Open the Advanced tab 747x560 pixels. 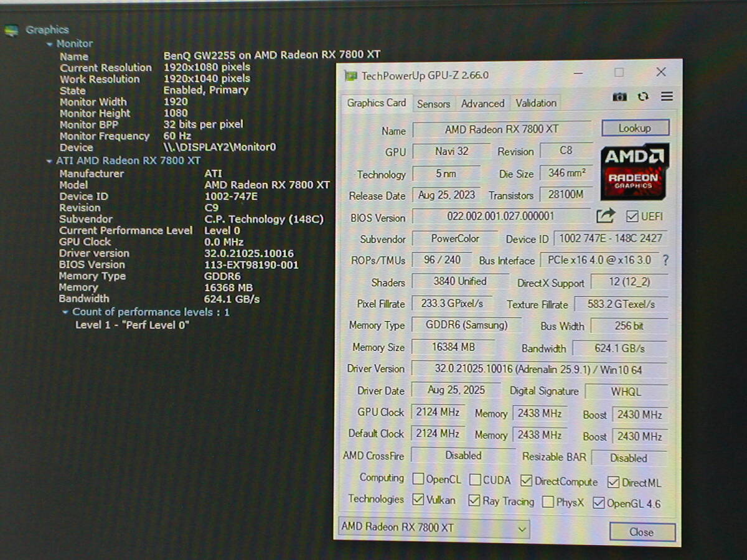482,104
